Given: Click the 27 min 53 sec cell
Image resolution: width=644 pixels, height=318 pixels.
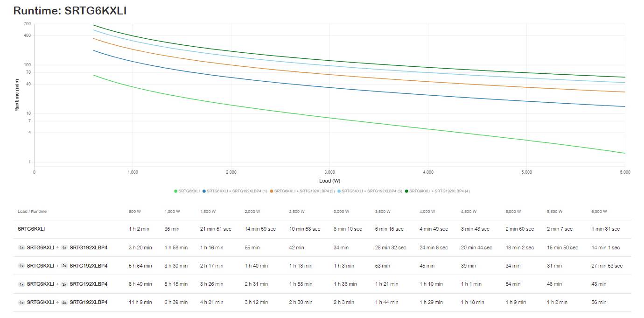Looking at the screenshot, I should coord(607,266).
